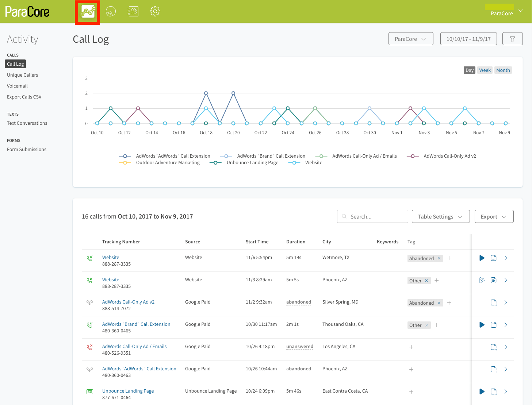Open the Reports pie chart icon
Screen dimensions: 532x405
point(111,12)
